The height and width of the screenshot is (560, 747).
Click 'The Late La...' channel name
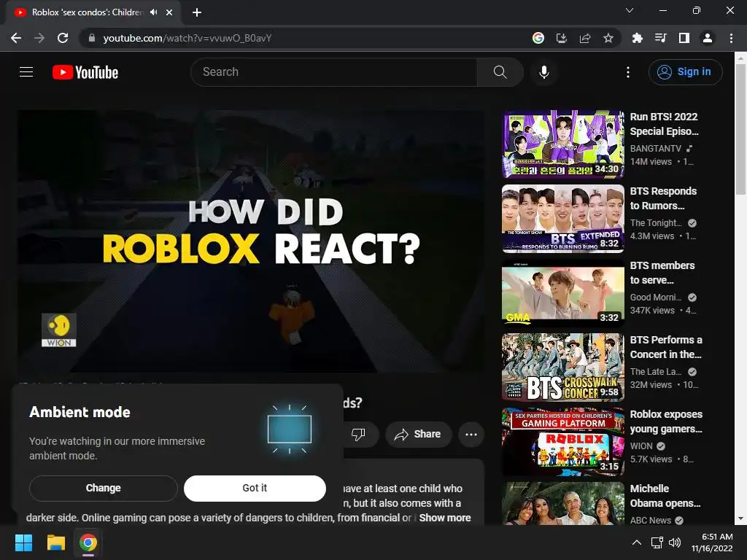(x=656, y=371)
